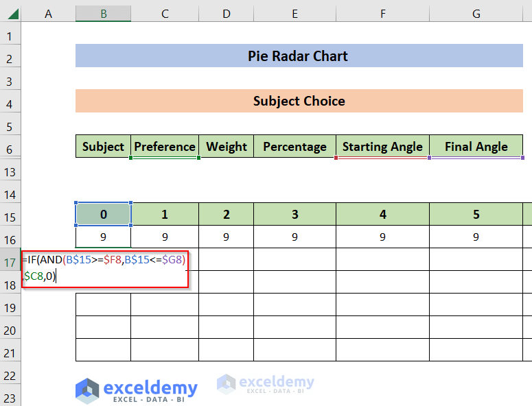
Task: Select column G header
Action: pyautogui.click(x=476, y=14)
